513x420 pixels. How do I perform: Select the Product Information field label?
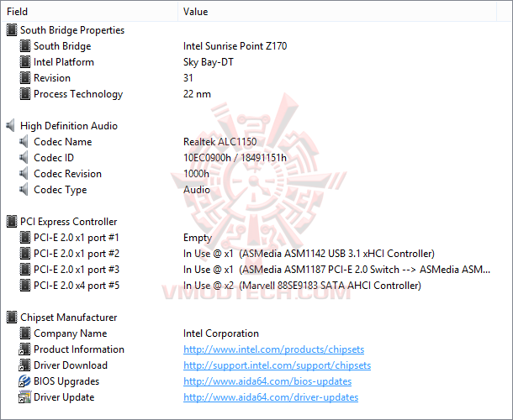pos(79,349)
